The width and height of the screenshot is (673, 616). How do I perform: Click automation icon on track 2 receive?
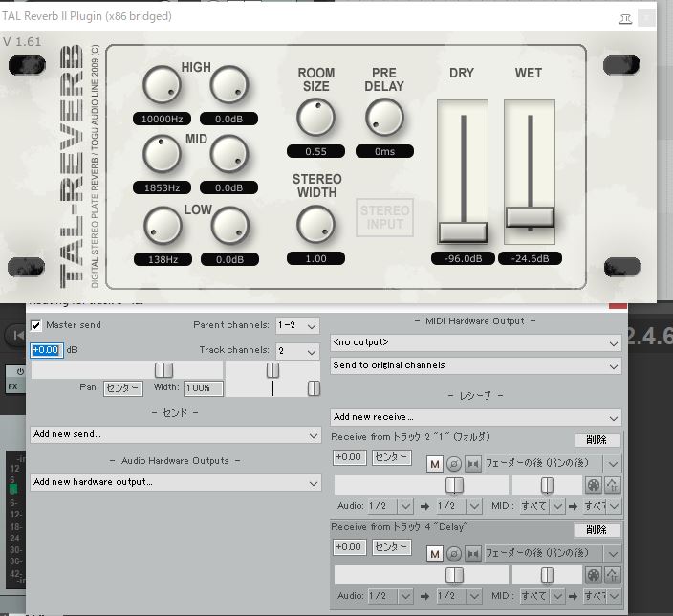click(x=594, y=485)
